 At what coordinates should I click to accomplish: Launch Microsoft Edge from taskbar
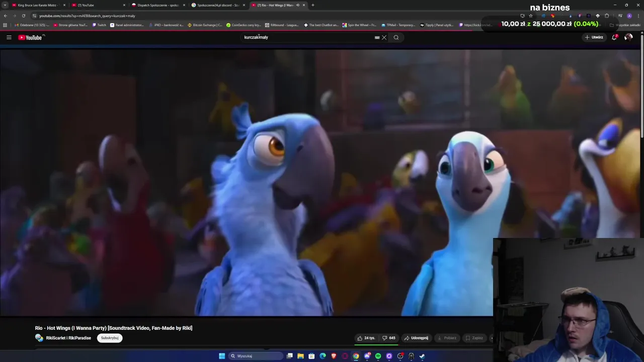point(323,356)
